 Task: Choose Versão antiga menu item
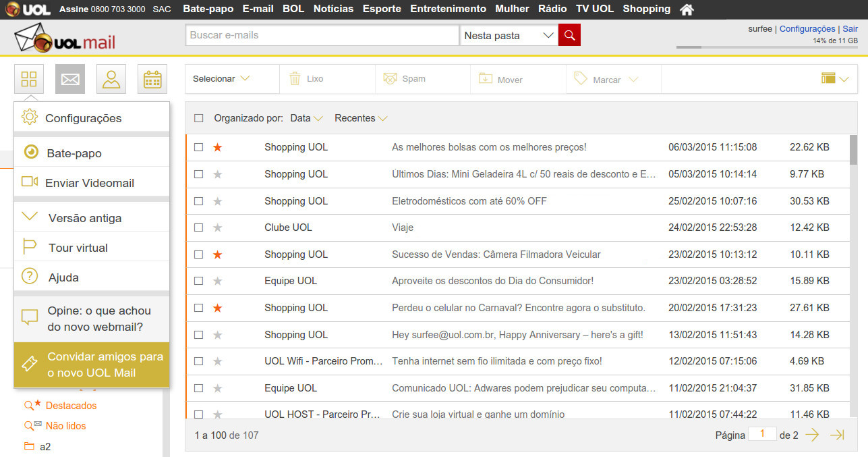pyautogui.click(x=92, y=218)
